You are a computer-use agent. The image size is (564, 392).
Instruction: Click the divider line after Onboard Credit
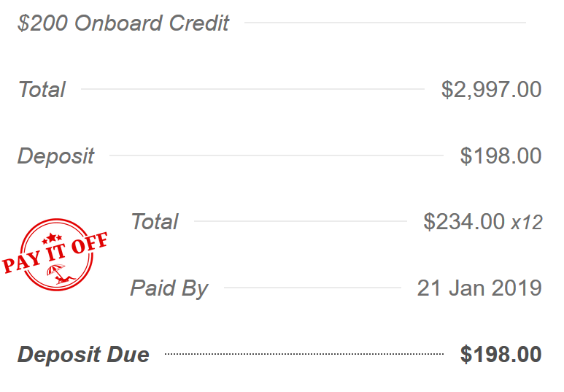click(x=385, y=23)
